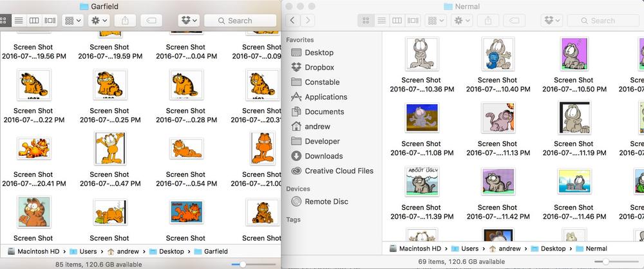Select Nermal screenshot ending 11.39 PM
Viewport: 644px width, 269px height.
[x=421, y=181]
